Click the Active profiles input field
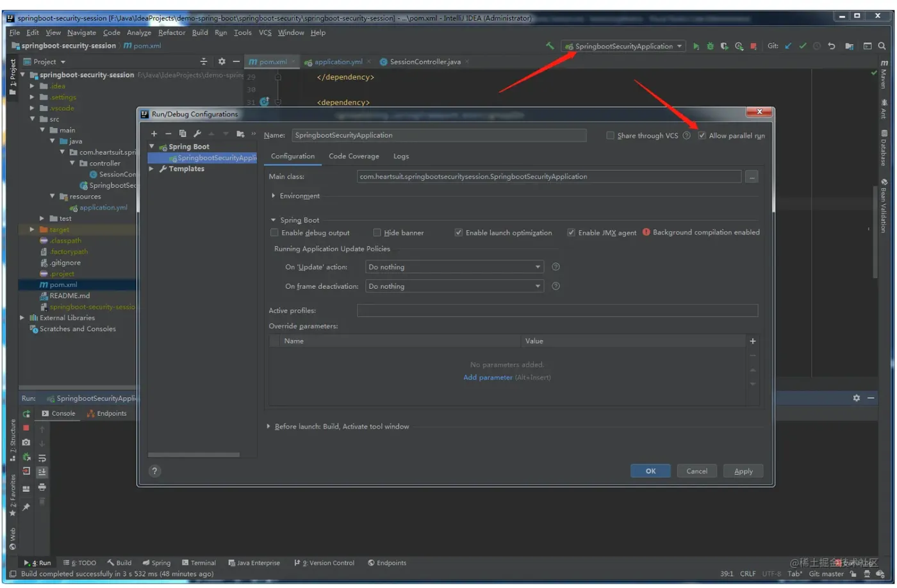897x588 pixels. coord(557,311)
